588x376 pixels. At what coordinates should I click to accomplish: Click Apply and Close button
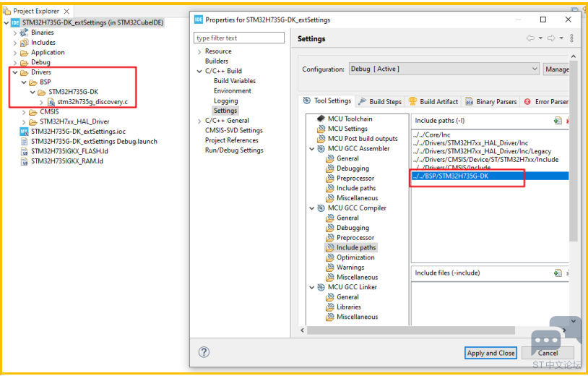click(490, 353)
